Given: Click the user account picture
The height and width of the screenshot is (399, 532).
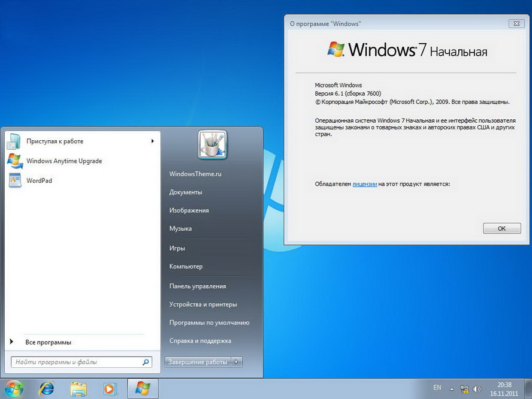Looking at the screenshot, I should pos(213,145).
